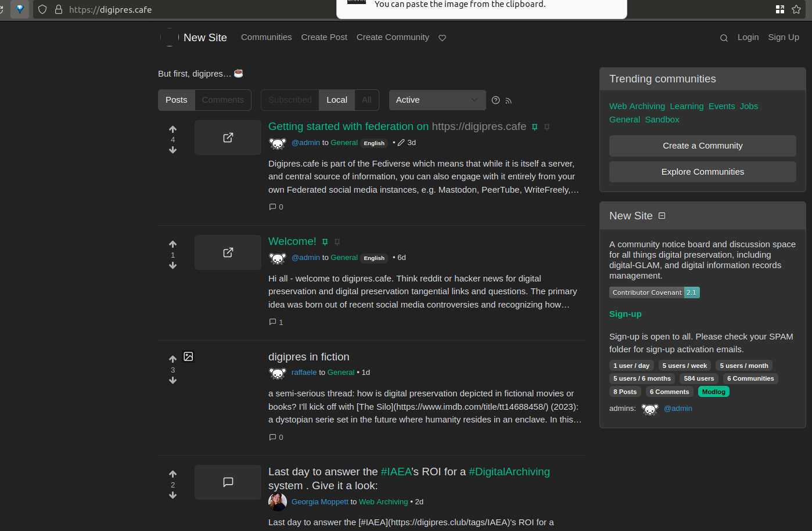This screenshot has height=531, width=812.
Task: Expand the image on digipres in fiction post
Action: [x=188, y=356]
